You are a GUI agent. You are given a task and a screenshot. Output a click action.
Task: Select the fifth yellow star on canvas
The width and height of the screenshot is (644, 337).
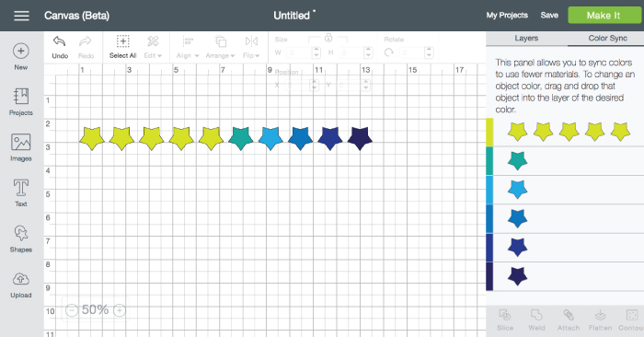pos(211,138)
